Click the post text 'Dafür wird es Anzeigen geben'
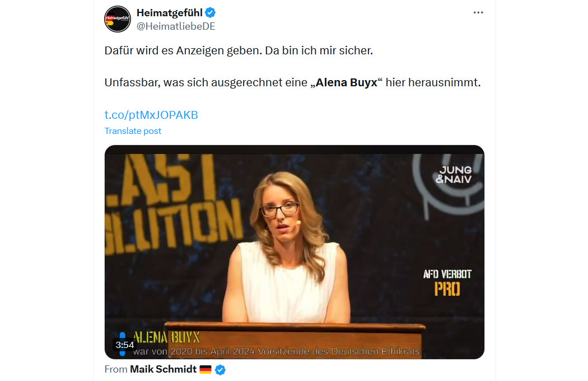This screenshot has width=588, height=381. (182, 50)
